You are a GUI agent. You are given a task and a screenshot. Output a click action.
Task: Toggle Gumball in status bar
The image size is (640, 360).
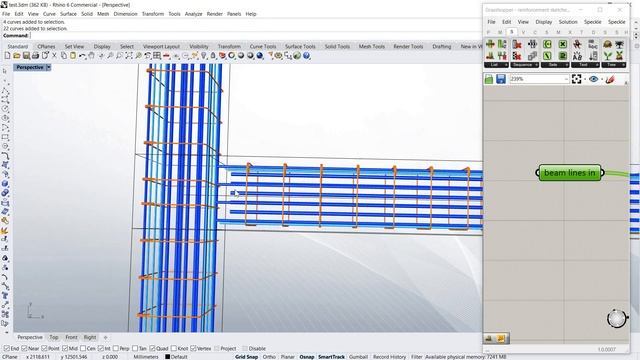click(x=358, y=357)
